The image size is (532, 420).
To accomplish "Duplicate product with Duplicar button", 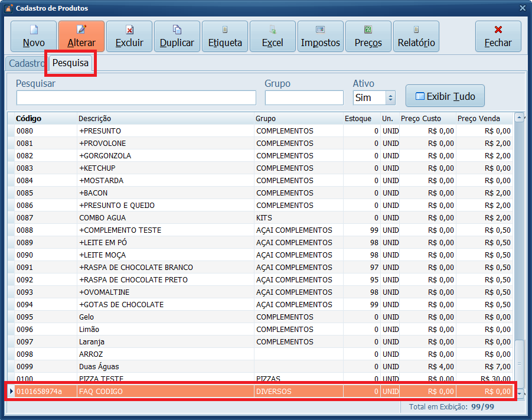I will click(177, 36).
